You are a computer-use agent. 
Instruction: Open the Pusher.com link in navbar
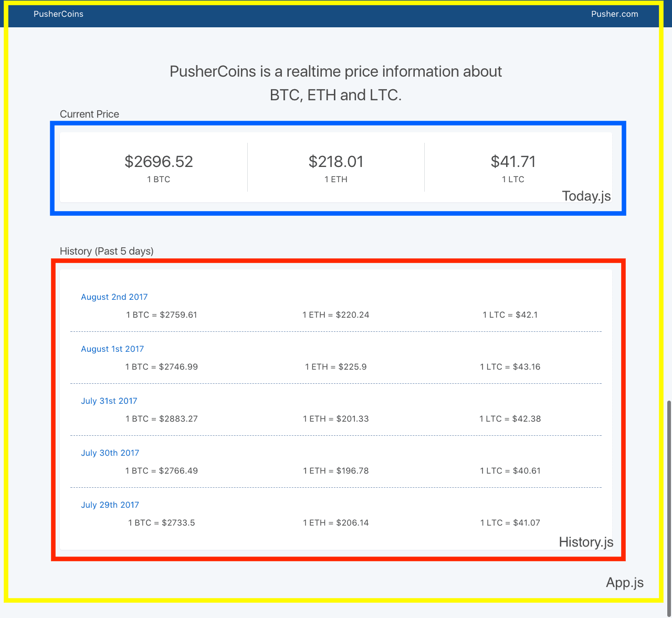tap(614, 14)
